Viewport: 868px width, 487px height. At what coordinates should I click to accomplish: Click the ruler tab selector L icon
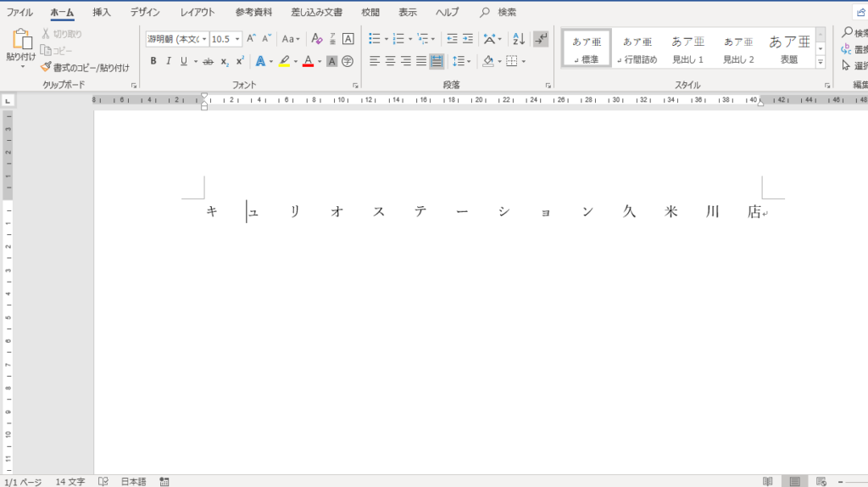[8, 101]
